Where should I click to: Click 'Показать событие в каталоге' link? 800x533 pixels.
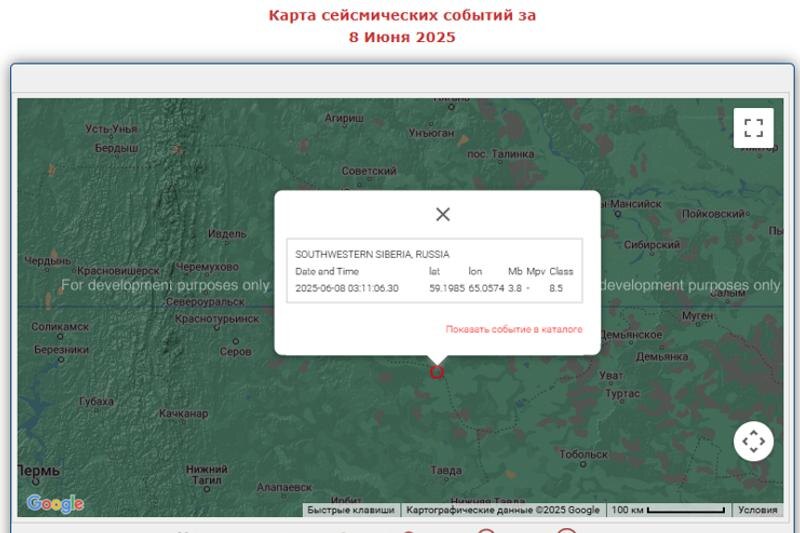[x=514, y=329]
